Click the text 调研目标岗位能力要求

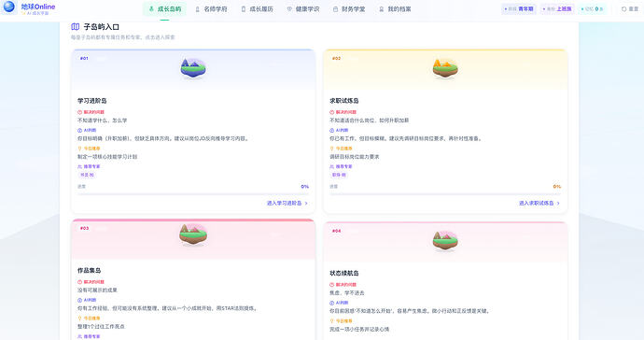pyautogui.click(x=355, y=157)
